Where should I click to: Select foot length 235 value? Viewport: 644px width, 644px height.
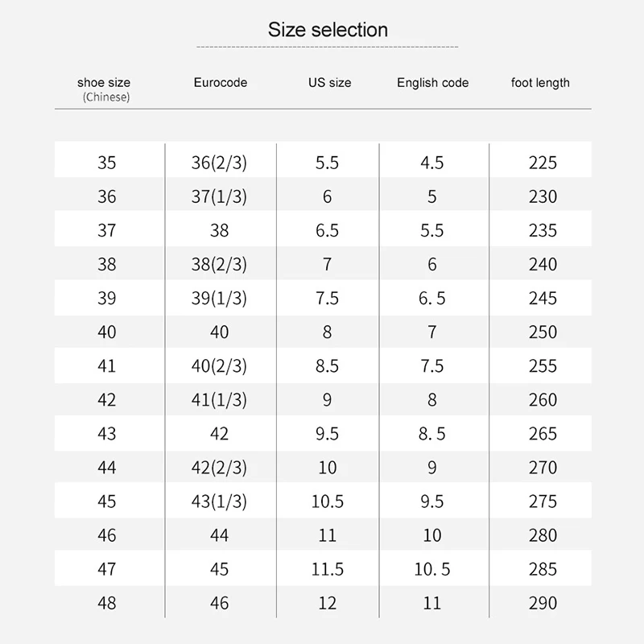click(x=543, y=230)
